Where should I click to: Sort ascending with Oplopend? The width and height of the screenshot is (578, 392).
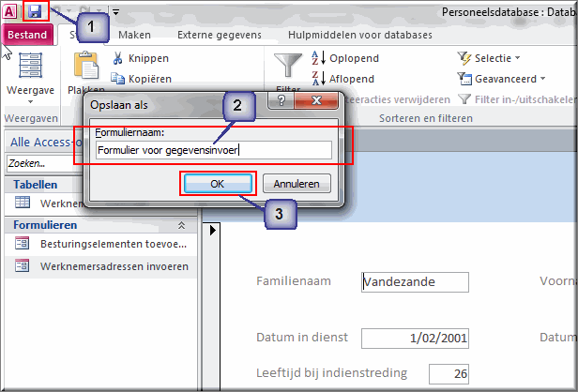[x=345, y=58]
